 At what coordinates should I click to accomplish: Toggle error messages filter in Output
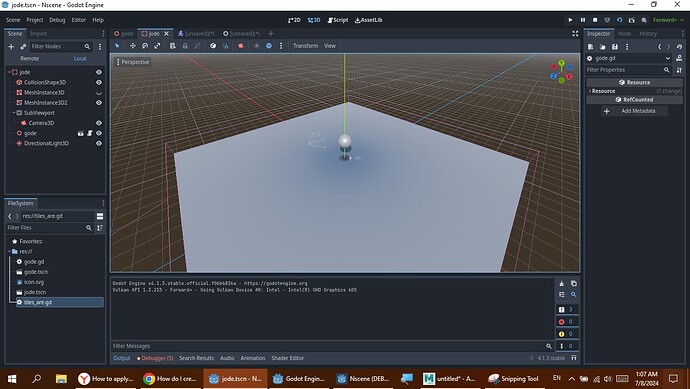(567, 322)
